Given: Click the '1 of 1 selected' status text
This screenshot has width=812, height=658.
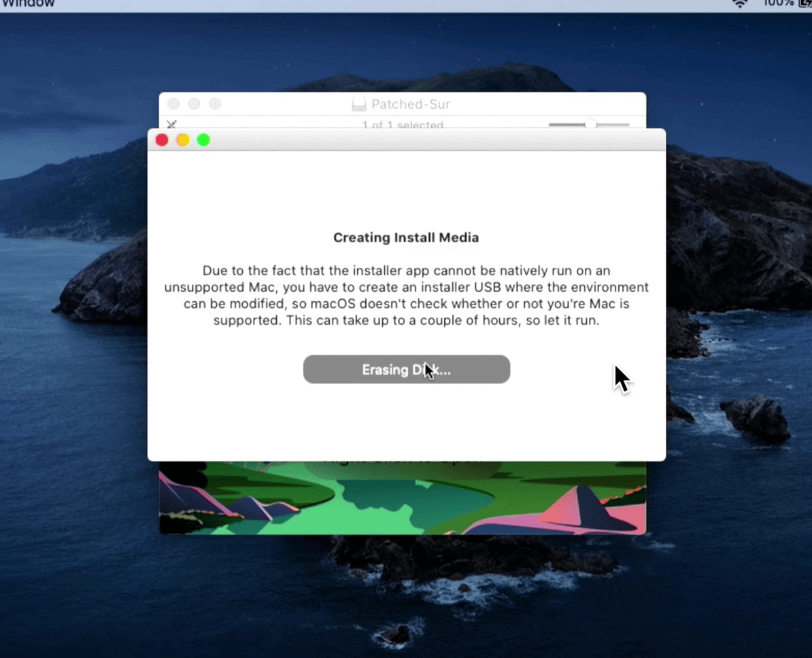Looking at the screenshot, I should (x=403, y=124).
